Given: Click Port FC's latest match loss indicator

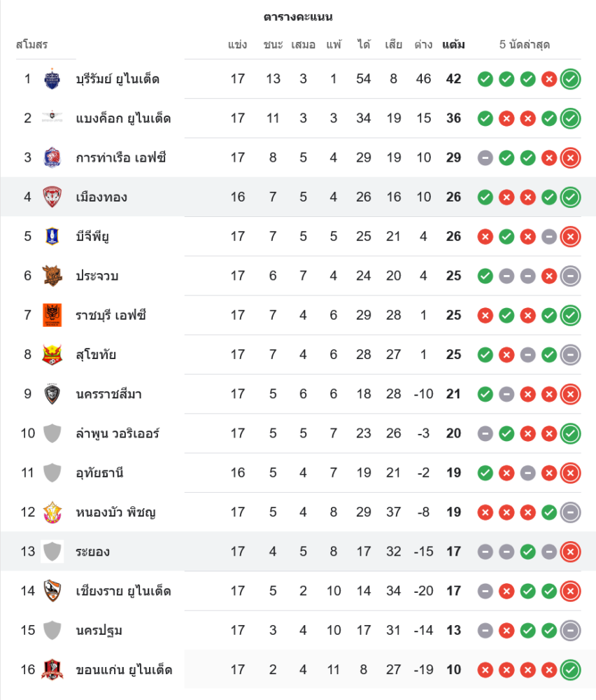Looking at the screenshot, I should (x=571, y=157).
